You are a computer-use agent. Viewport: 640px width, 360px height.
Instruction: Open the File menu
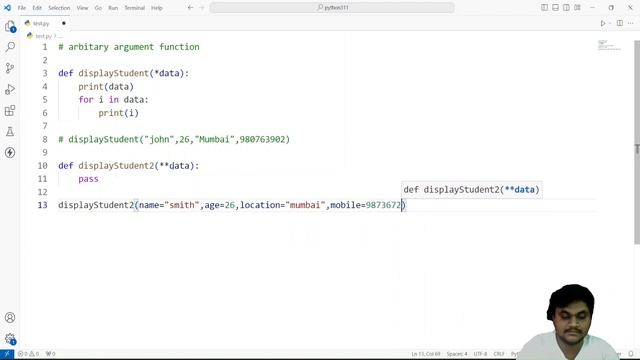[x=22, y=8]
